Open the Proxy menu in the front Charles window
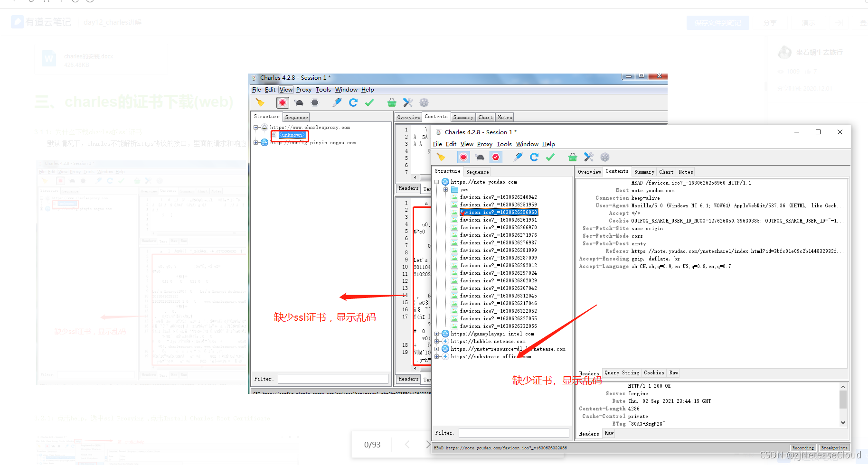868x465 pixels. point(484,144)
